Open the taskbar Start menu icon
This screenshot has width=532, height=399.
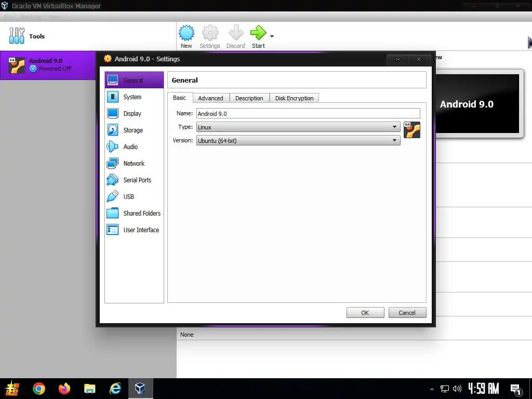coord(12,389)
